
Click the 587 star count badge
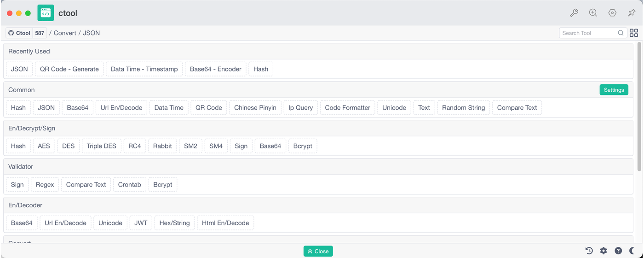(x=40, y=33)
